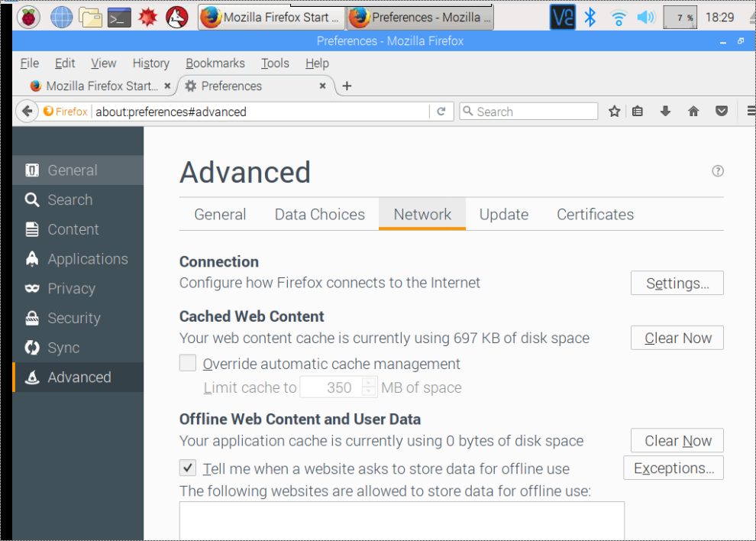
Task: Reload the current page
Action: tap(441, 111)
